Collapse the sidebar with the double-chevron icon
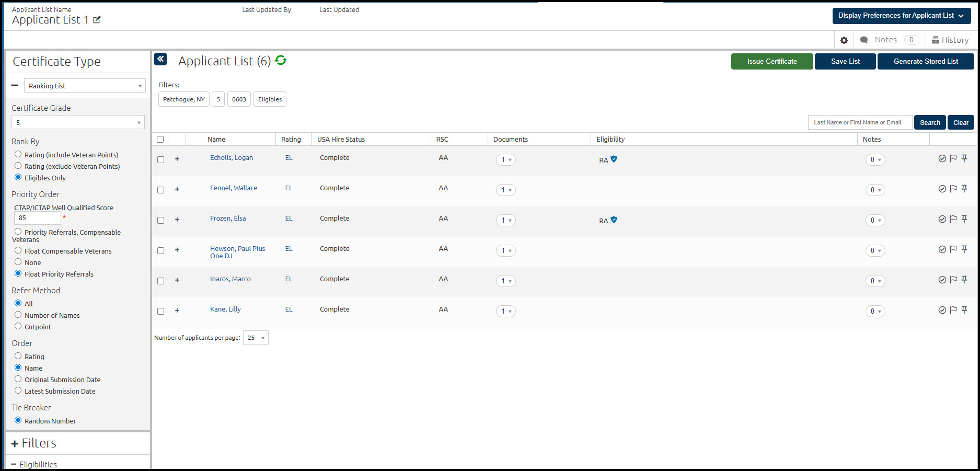This screenshot has width=980, height=471. pyautogui.click(x=160, y=59)
